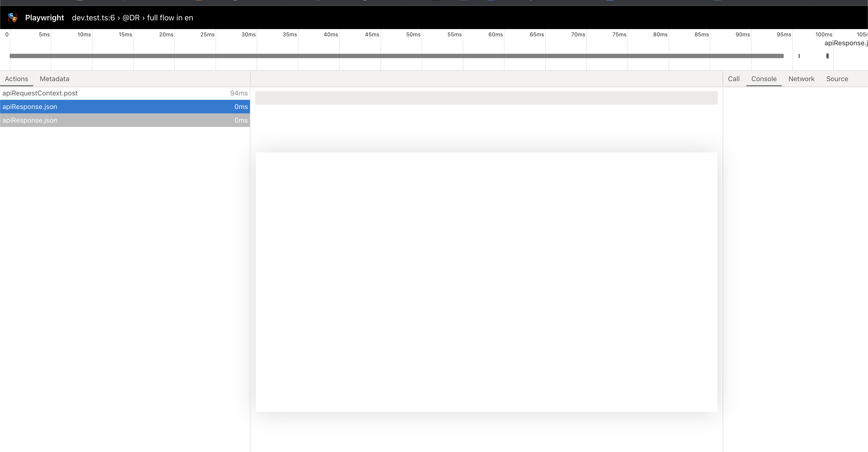
Task: Click the 0 tick at timeline start
Action: click(7, 34)
